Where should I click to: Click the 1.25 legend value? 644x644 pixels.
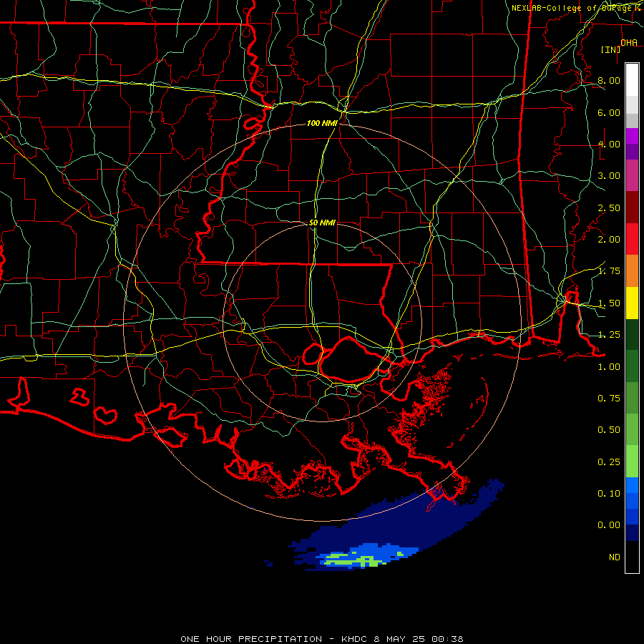tap(609, 335)
